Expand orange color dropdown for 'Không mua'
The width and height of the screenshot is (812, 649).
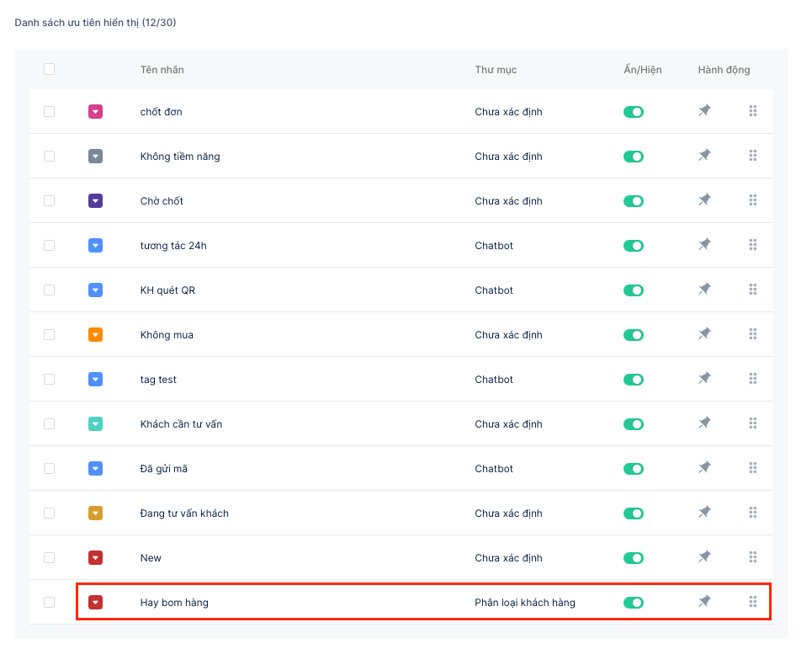coord(96,334)
